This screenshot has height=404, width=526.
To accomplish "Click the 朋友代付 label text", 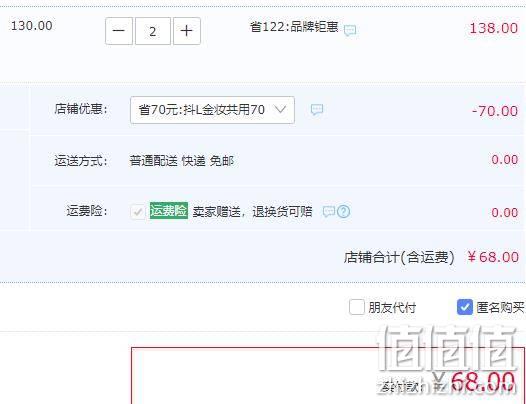I will point(392,307).
